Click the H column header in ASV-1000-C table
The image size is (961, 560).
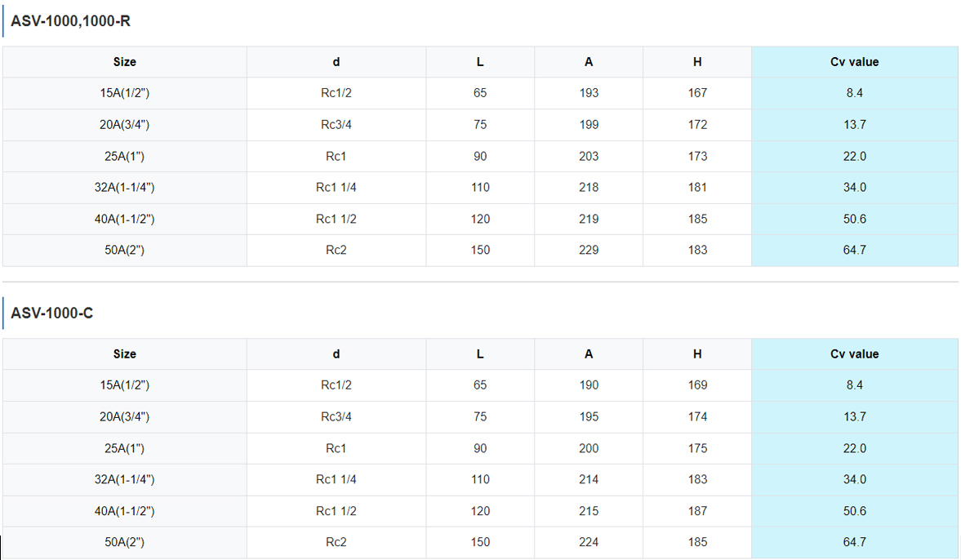coord(697,354)
